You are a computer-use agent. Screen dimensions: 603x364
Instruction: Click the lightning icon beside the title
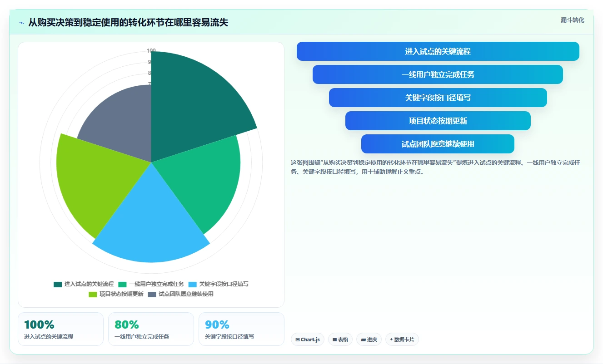(x=21, y=23)
